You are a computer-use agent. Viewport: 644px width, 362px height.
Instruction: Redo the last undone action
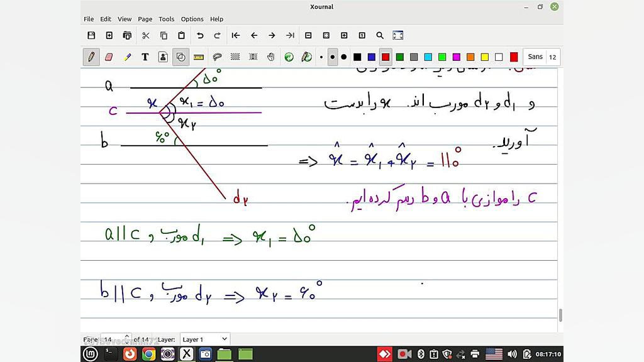(x=217, y=35)
